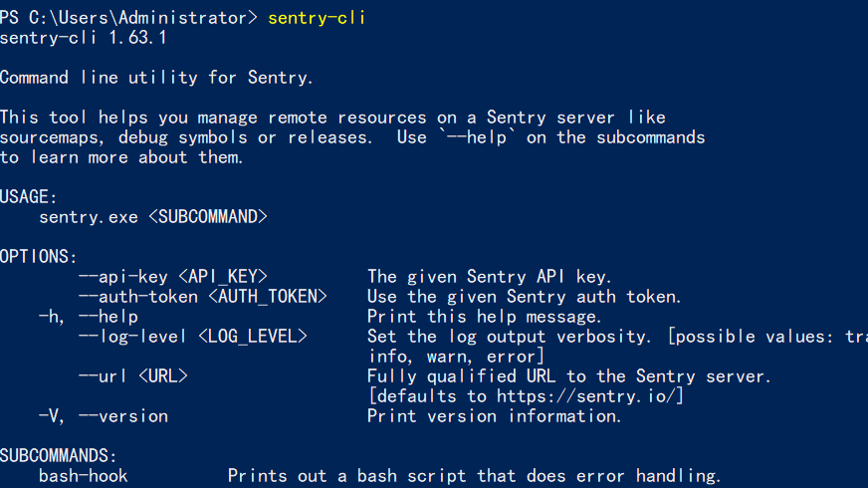Click the text 'Set the log output verbosity.'
Viewport: 868px width, 488px height.
510,337
